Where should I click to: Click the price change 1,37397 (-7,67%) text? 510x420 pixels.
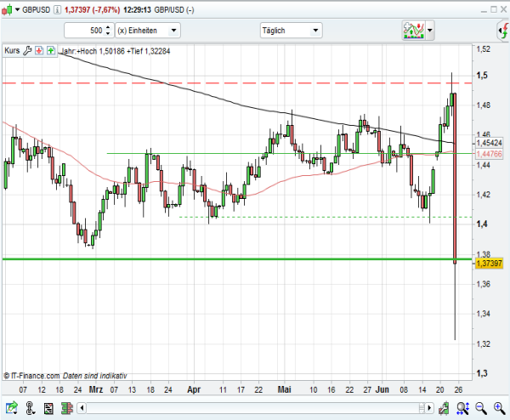point(92,9)
